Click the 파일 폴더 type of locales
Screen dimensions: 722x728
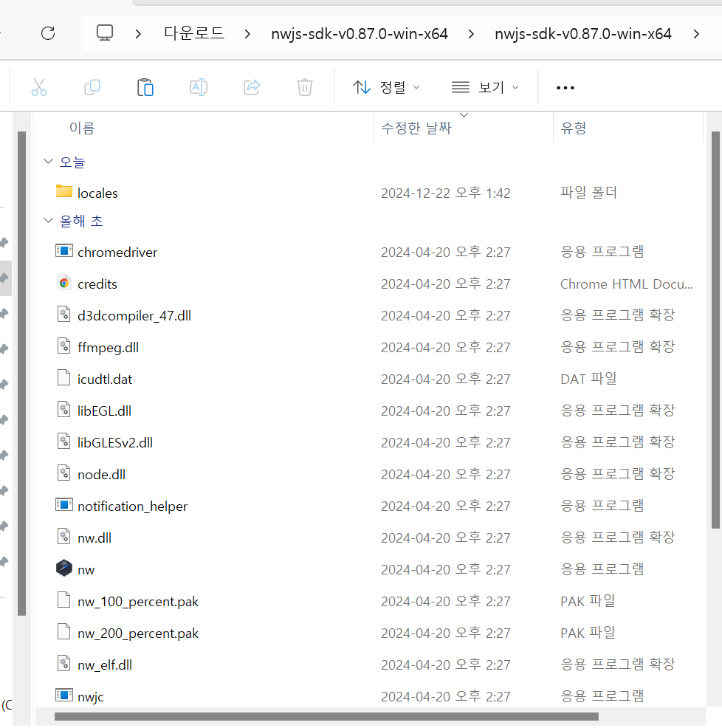coord(588,192)
